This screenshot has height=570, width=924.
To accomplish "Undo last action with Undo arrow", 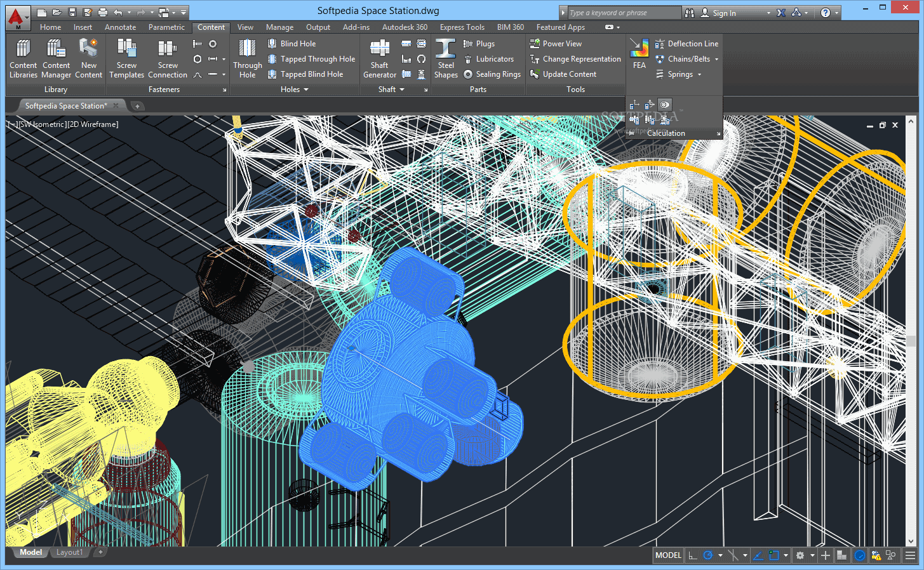I will pyautogui.click(x=118, y=12).
